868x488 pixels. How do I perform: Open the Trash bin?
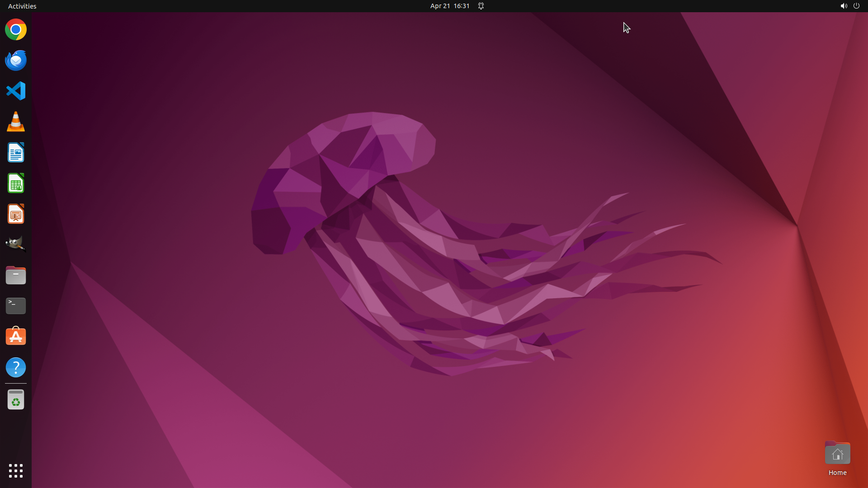click(16, 400)
